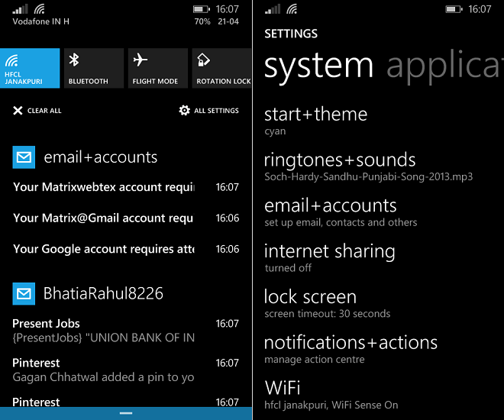Tap the cyan theme subtitle
Viewport: 504px width, 420px height.
click(275, 131)
